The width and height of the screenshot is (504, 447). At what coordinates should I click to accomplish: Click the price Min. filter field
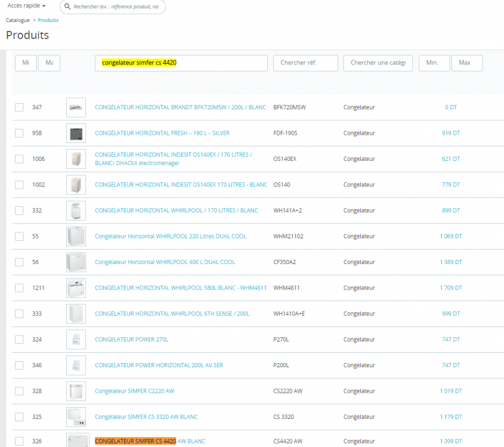[434, 63]
